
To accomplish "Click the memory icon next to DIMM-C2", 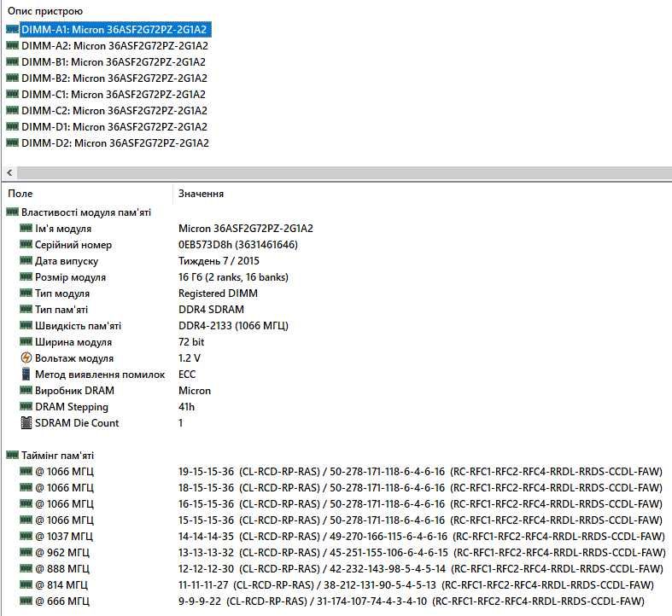I will 13,110.
